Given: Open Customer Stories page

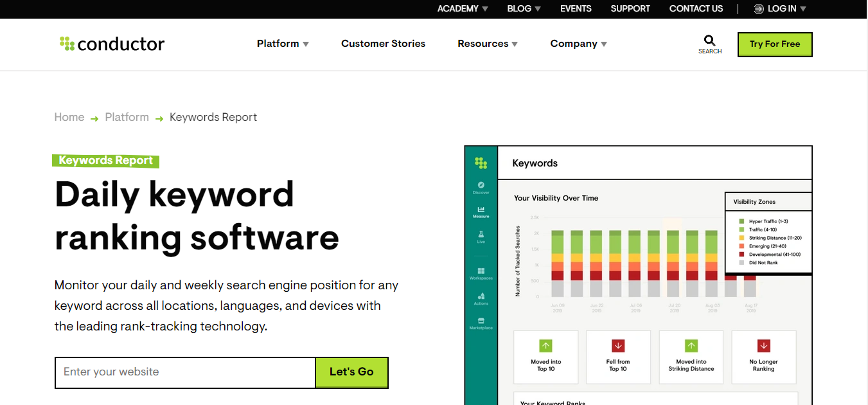Looking at the screenshot, I should pyautogui.click(x=383, y=44).
